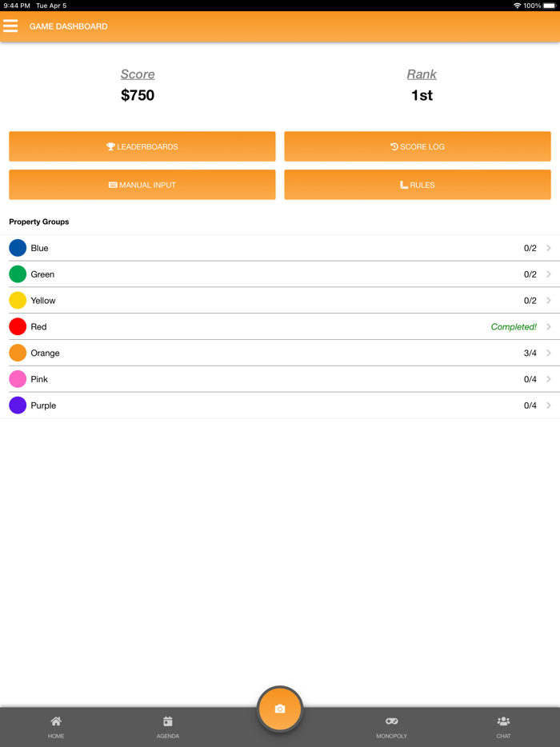Click the Yellow color circle
560x747 pixels.
[x=18, y=301]
